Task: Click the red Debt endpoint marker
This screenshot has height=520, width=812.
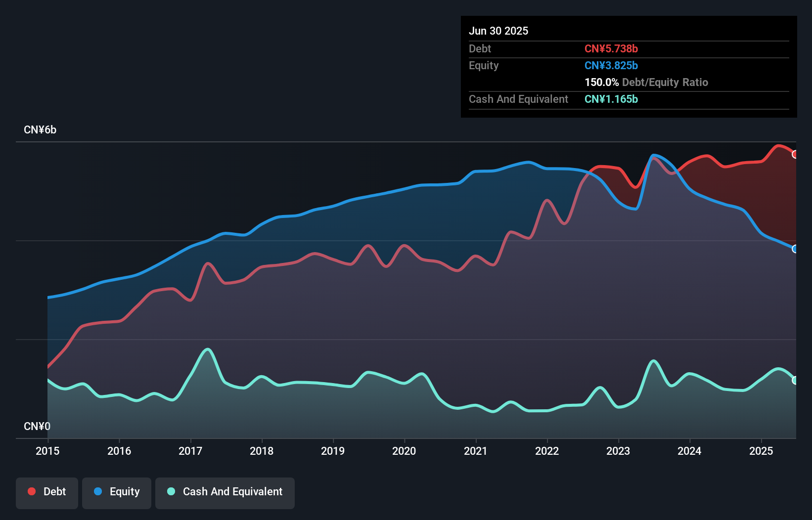Action: point(795,154)
